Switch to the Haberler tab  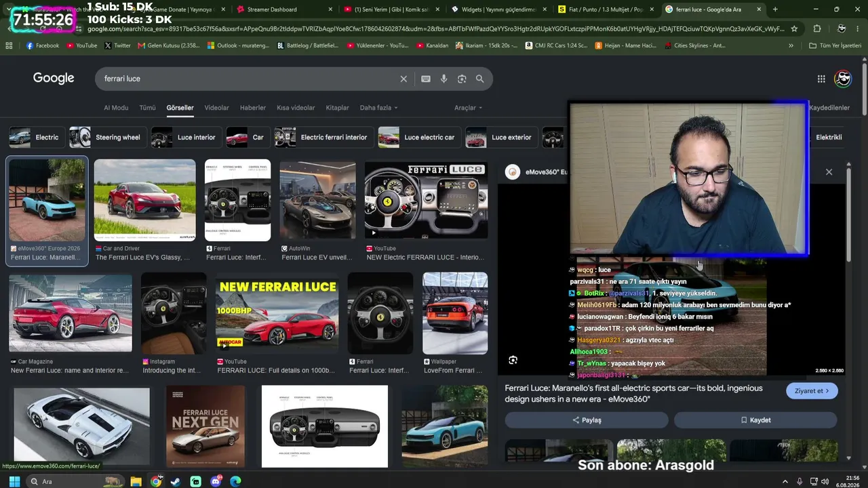tap(253, 108)
